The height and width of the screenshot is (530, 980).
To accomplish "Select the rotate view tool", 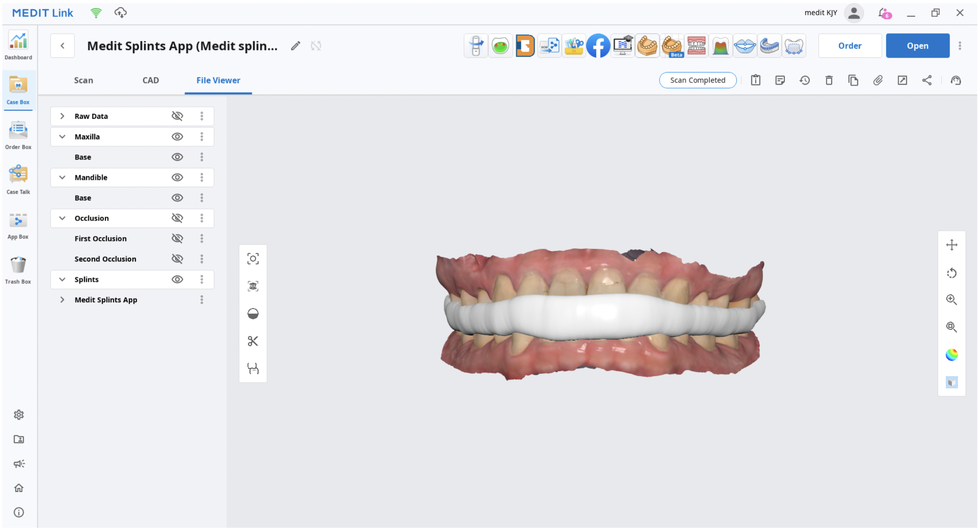I will pyautogui.click(x=951, y=273).
